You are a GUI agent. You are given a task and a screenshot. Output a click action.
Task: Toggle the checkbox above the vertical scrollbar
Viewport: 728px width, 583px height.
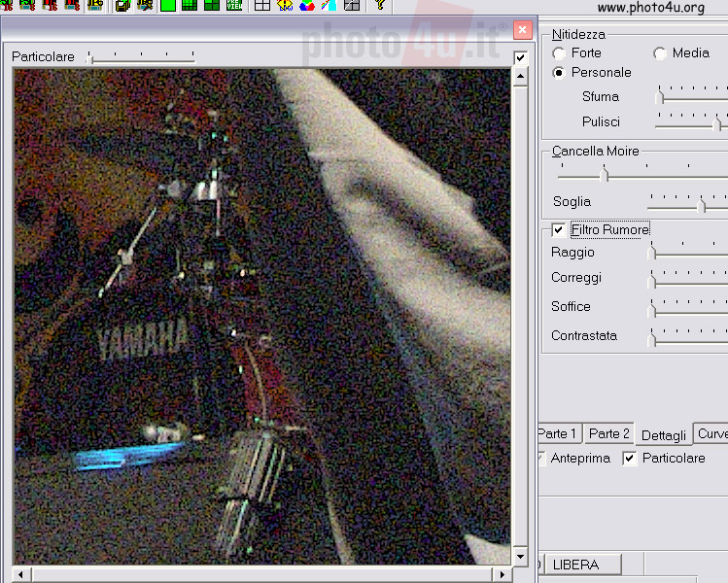coord(520,58)
